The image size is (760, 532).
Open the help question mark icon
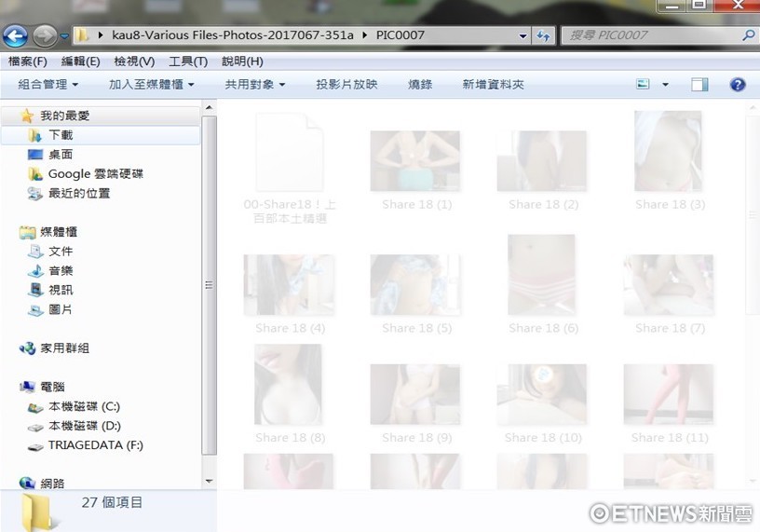point(738,84)
